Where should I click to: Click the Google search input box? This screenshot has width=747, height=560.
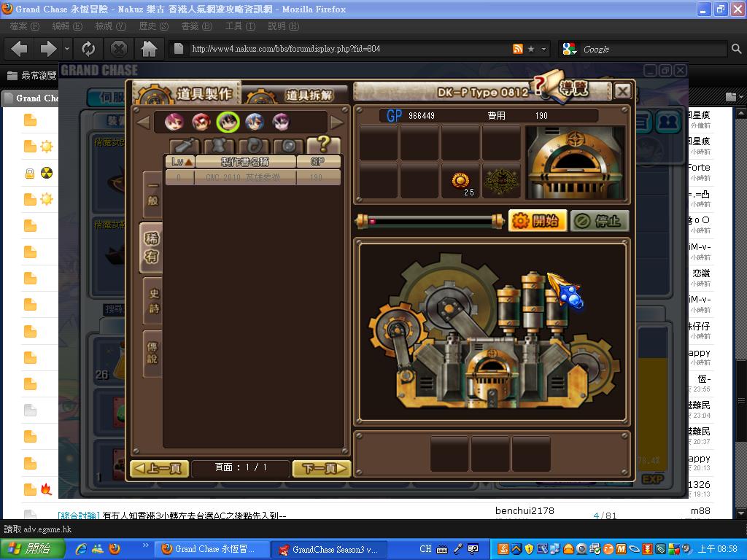(654, 49)
